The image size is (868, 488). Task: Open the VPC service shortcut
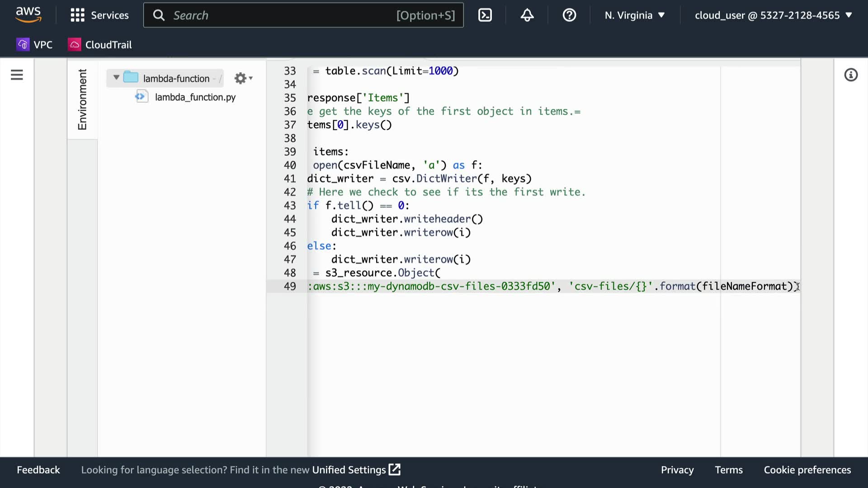(35, 45)
